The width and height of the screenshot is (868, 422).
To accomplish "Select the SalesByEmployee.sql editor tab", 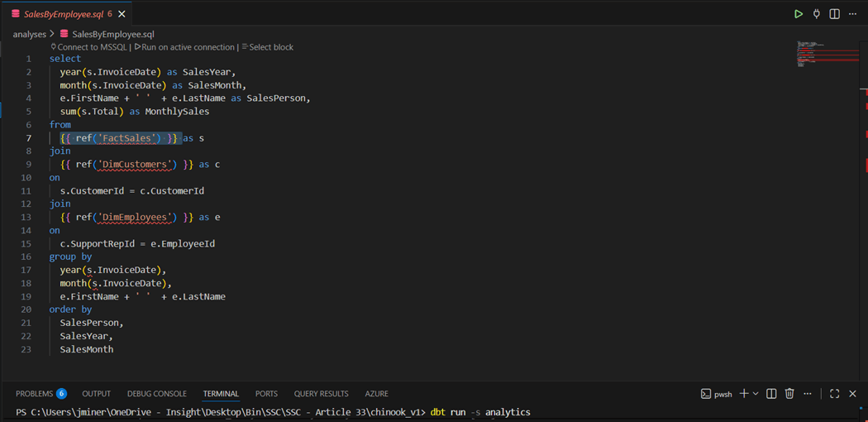I will (66, 14).
